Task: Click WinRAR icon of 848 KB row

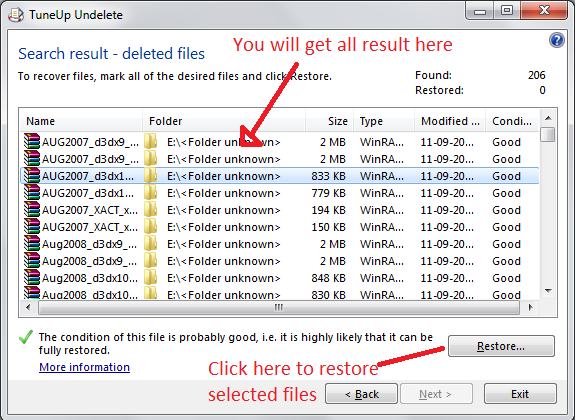Action: (32, 277)
